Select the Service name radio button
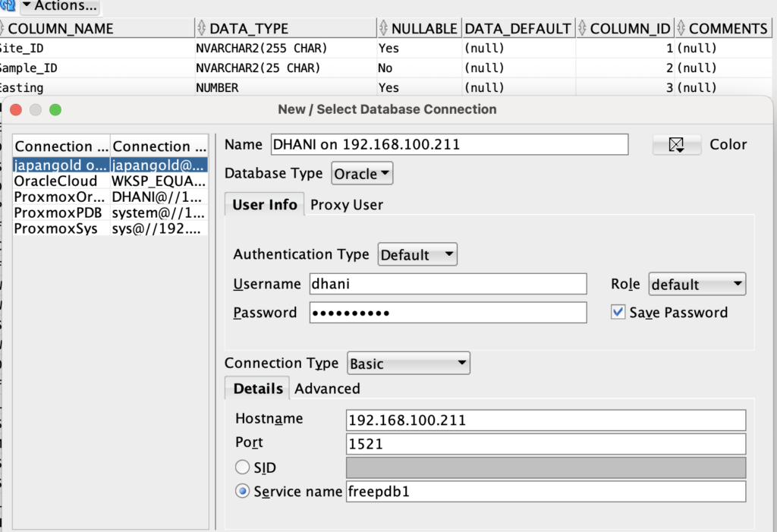777x532 pixels. 242,491
